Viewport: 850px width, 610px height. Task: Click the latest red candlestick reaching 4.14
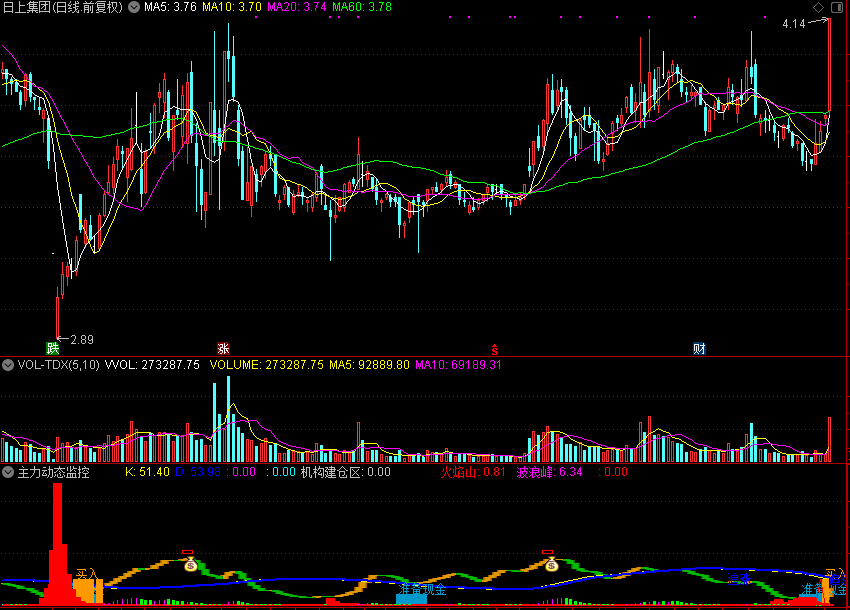pos(829,65)
